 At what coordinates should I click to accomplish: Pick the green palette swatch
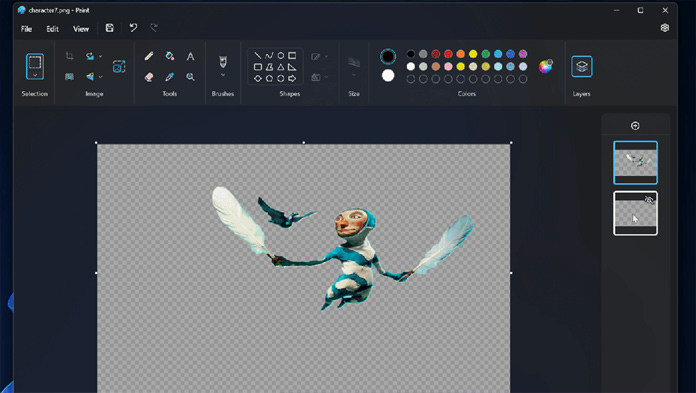click(486, 54)
